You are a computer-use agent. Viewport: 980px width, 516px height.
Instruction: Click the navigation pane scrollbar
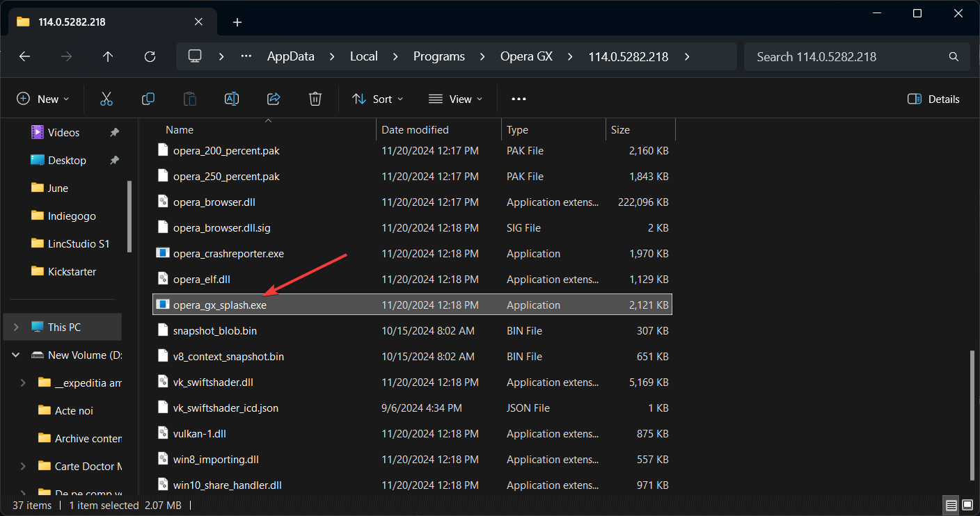[x=129, y=216]
